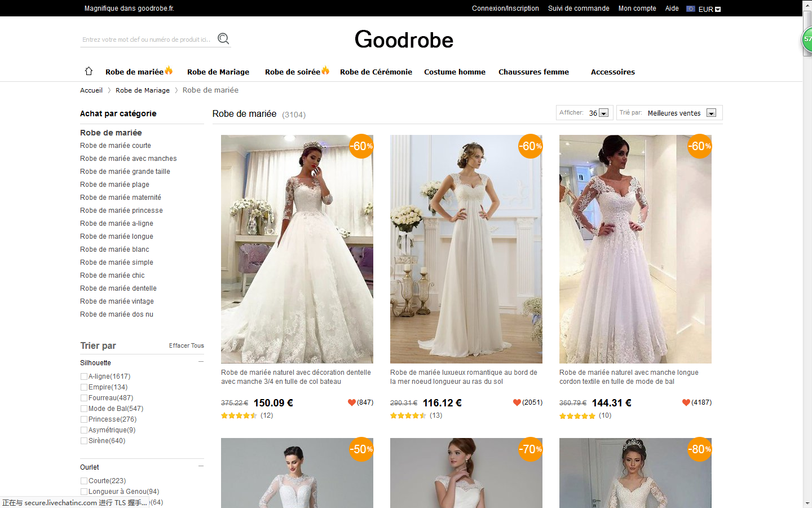Check the Sirène(640) filter
812x508 pixels.
point(83,441)
